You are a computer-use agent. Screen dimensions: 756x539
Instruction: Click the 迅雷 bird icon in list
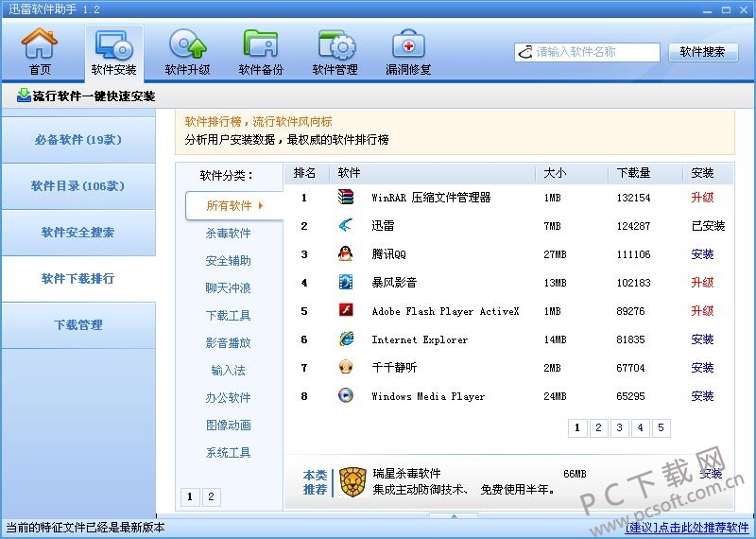coord(346,225)
